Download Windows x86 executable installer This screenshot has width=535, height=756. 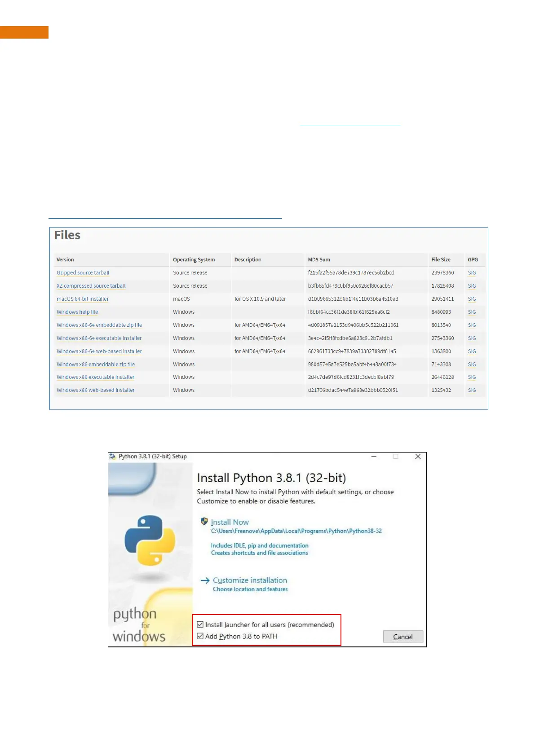(x=96, y=377)
